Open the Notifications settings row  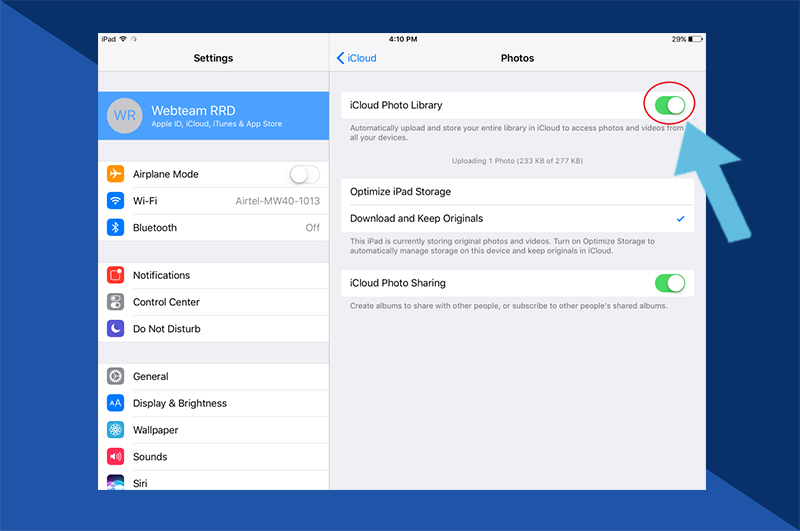pyautogui.click(x=213, y=275)
